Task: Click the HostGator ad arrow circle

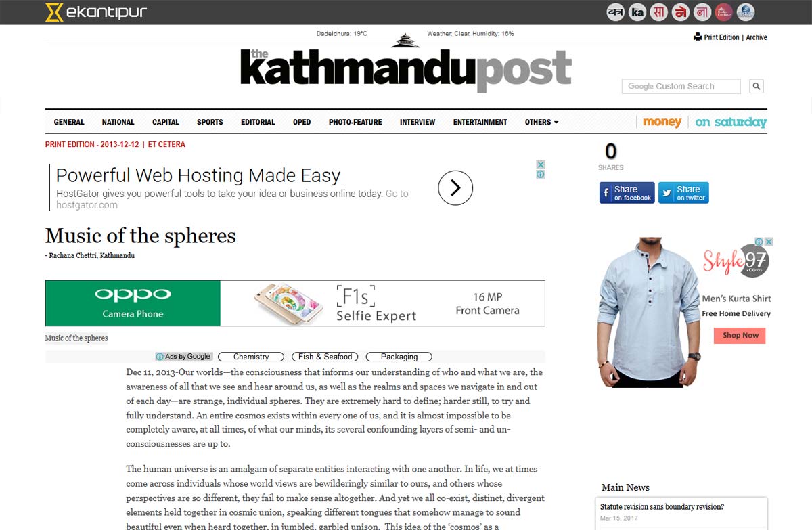Action: [x=455, y=187]
